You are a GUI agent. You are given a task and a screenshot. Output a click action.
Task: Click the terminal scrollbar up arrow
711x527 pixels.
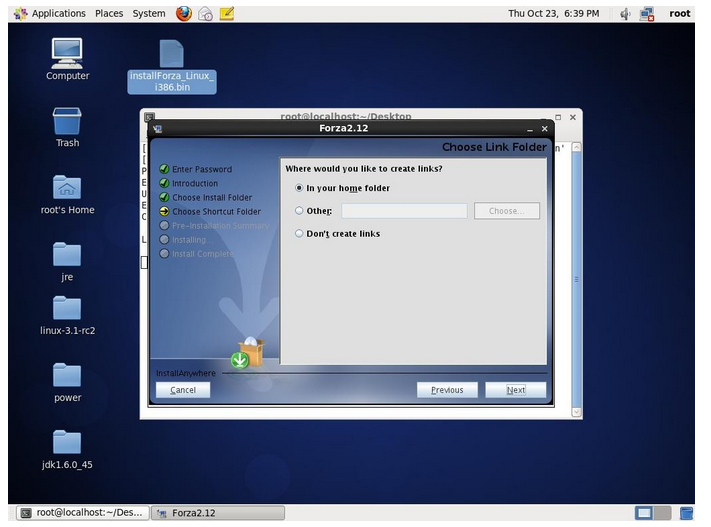(576, 147)
